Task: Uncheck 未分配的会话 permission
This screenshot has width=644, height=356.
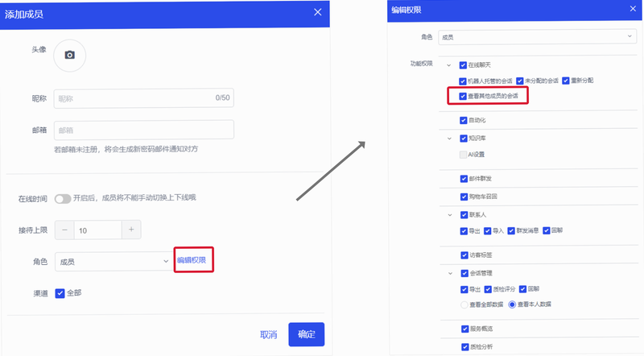Action: pyautogui.click(x=519, y=81)
